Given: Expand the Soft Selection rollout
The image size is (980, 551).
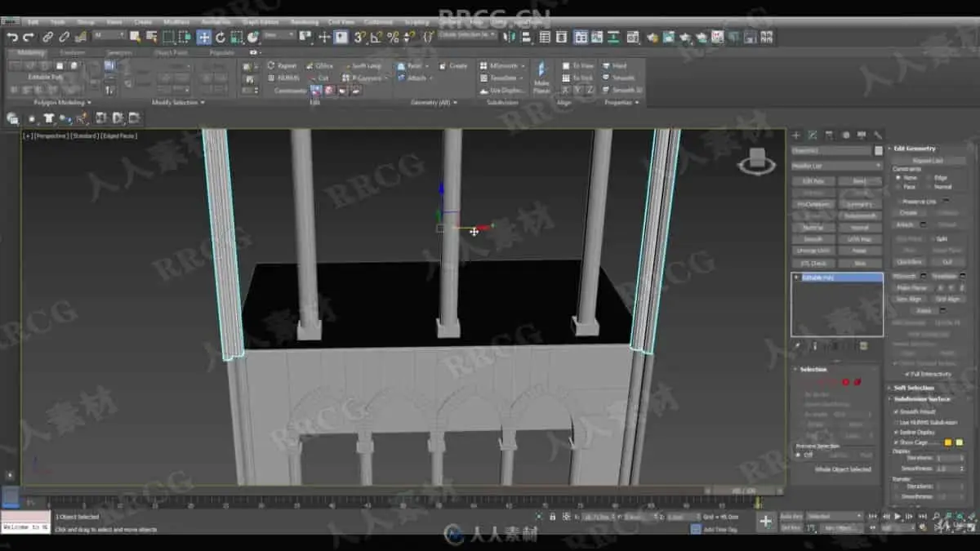Looking at the screenshot, I should pos(913,388).
